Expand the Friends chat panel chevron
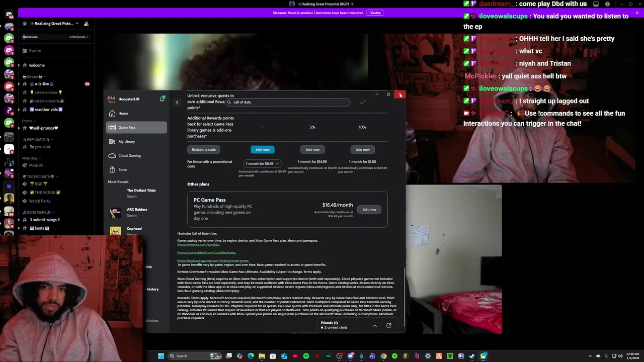 tap(374, 326)
